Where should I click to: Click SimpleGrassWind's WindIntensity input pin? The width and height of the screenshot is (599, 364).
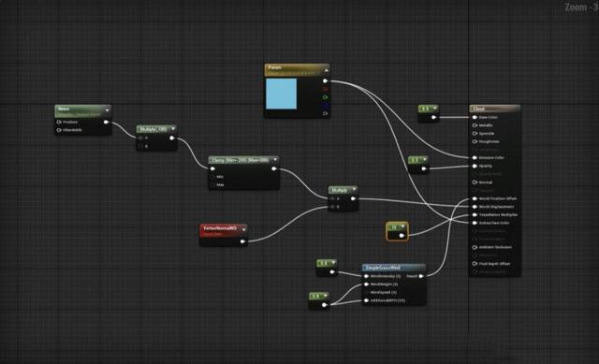coord(366,276)
